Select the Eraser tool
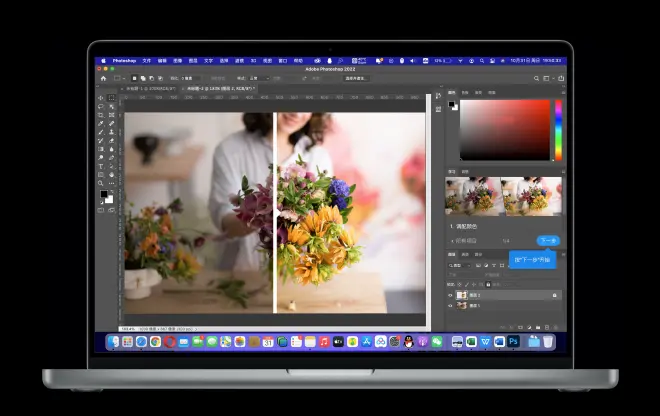 click(x=112, y=141)
